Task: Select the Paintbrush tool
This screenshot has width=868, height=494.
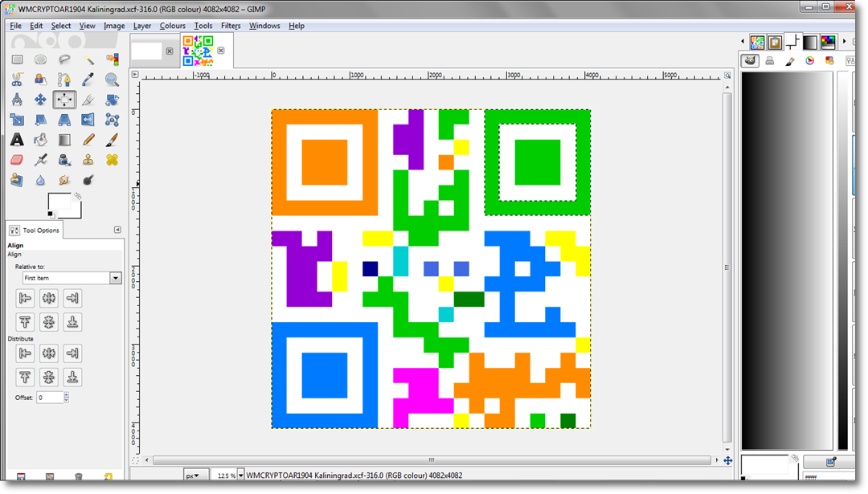Action: click(112, 140)
